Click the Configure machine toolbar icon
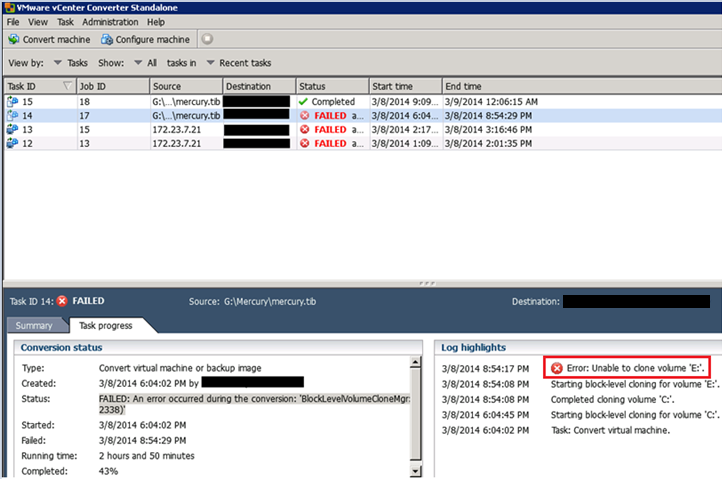 point(107,40)
